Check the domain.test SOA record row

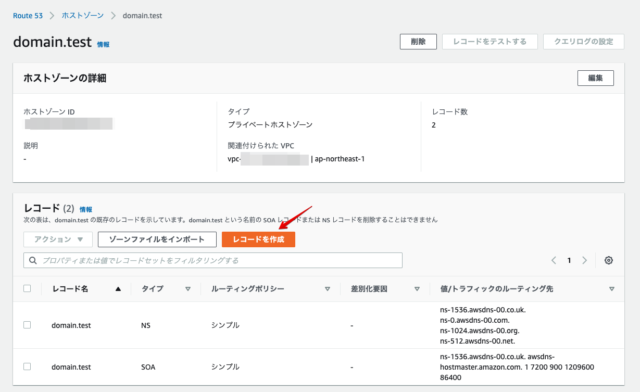coord(27,367)
